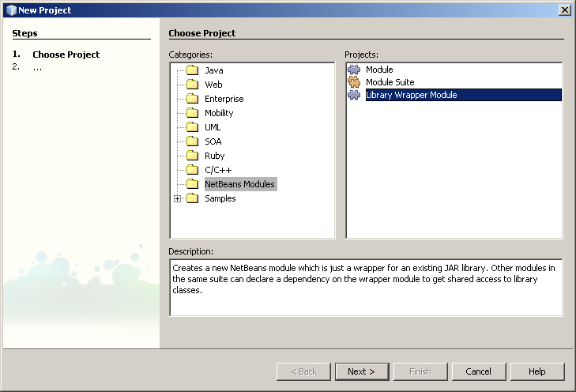This screenshot has width=576, height=392.
Task: Click the Module puzzle-piece icon
Action: 354,70
